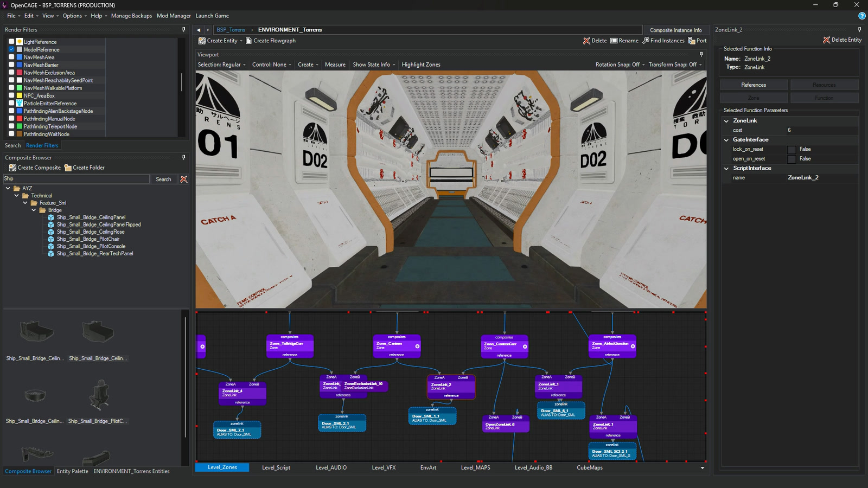Switch to the Entity Palette tab

(x=72, y=471)
